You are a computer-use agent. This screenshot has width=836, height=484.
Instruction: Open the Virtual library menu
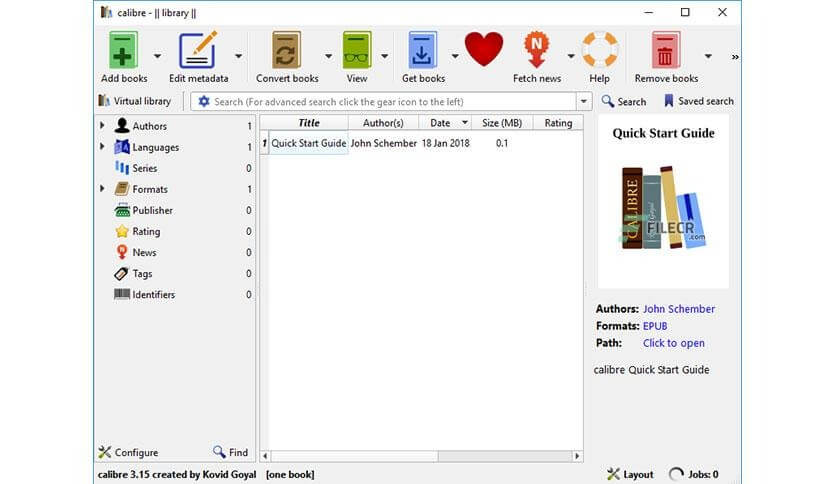click(x=135, y=101)
